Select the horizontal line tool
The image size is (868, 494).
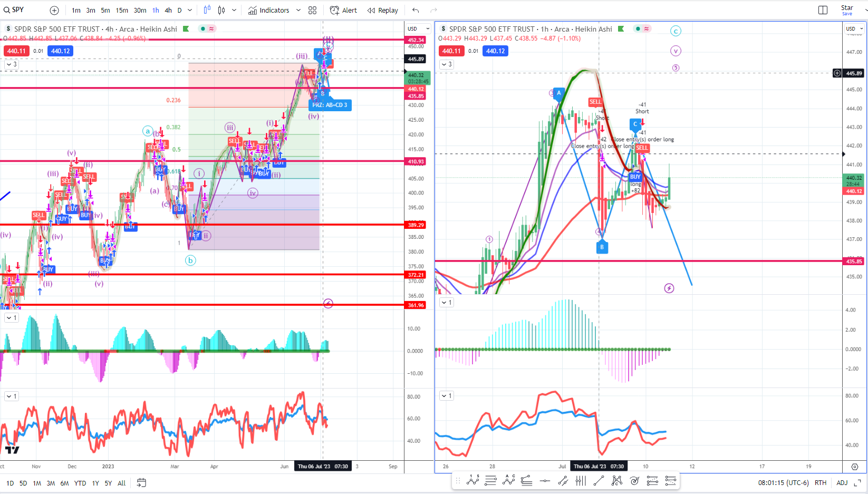tap(545, 480)
